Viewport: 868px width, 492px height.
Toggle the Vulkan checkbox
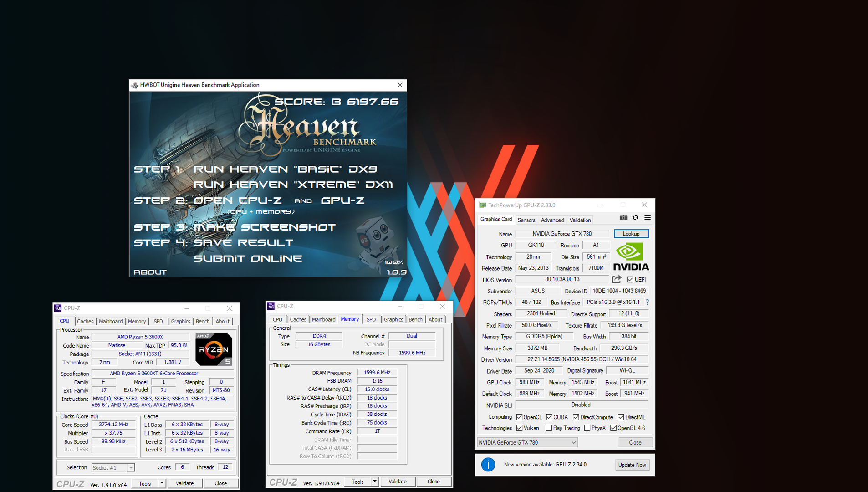(519, 428)
